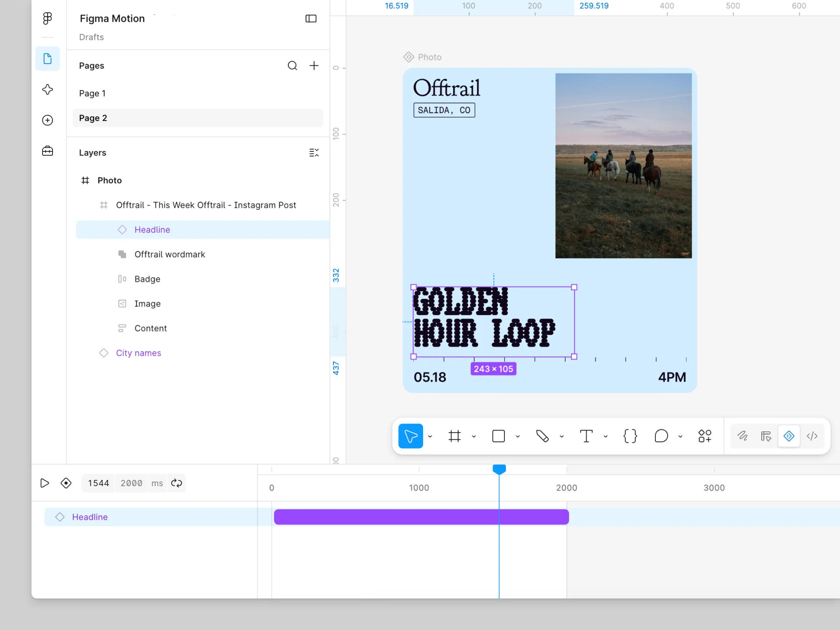Select Page 2
The width and height of the screenshot is (840, 630).
198,118
